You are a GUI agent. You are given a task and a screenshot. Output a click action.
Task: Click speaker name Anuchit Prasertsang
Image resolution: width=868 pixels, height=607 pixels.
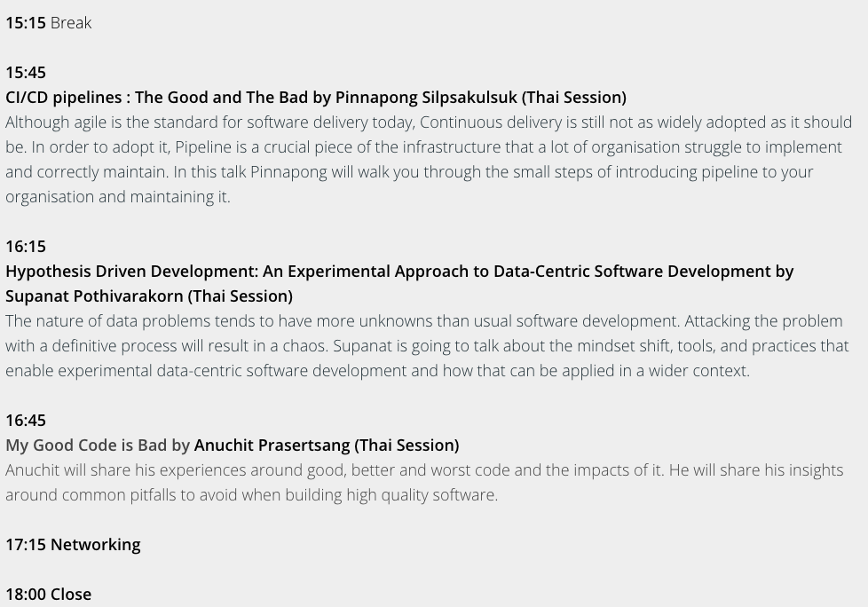(x=272, y=445)
